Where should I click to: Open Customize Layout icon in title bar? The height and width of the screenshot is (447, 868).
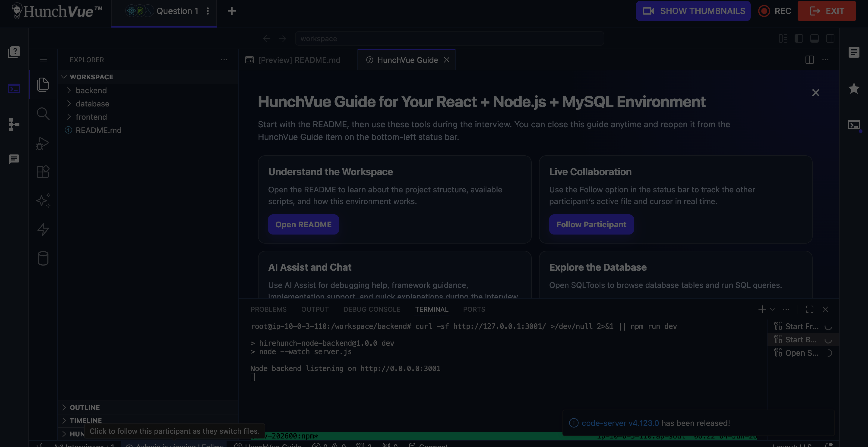783,39
